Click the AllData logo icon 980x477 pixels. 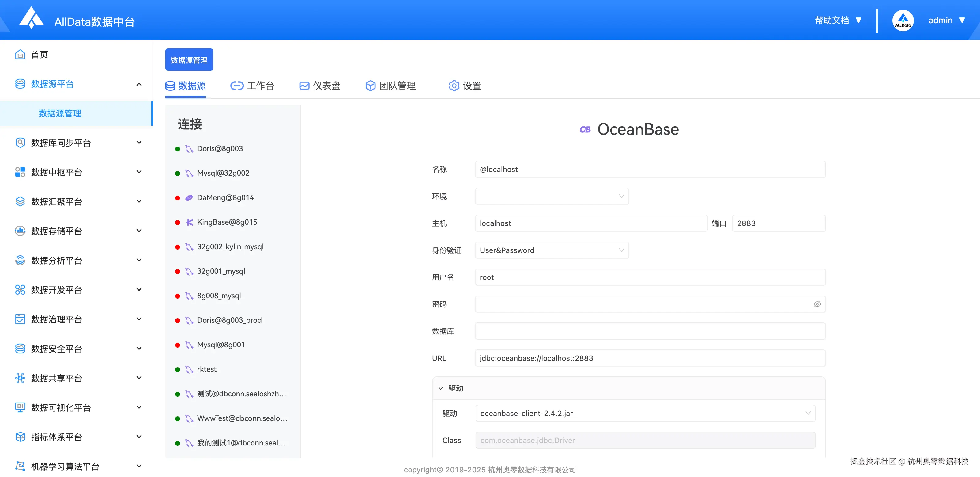tap(31, 18)
